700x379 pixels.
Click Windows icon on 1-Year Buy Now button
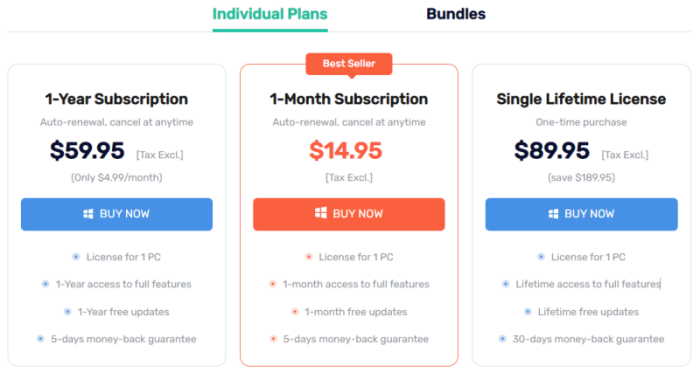point(88,214)
